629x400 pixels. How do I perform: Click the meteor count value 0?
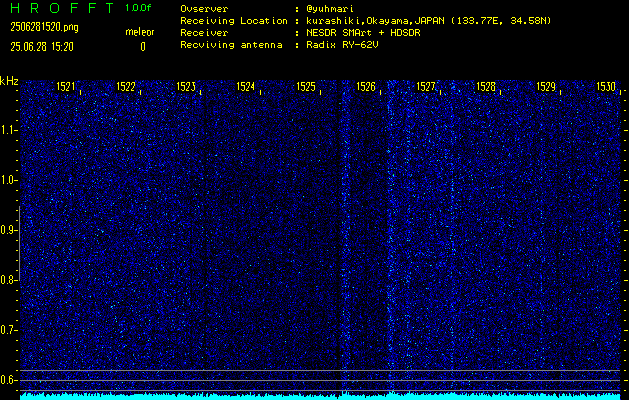(143, 47)
